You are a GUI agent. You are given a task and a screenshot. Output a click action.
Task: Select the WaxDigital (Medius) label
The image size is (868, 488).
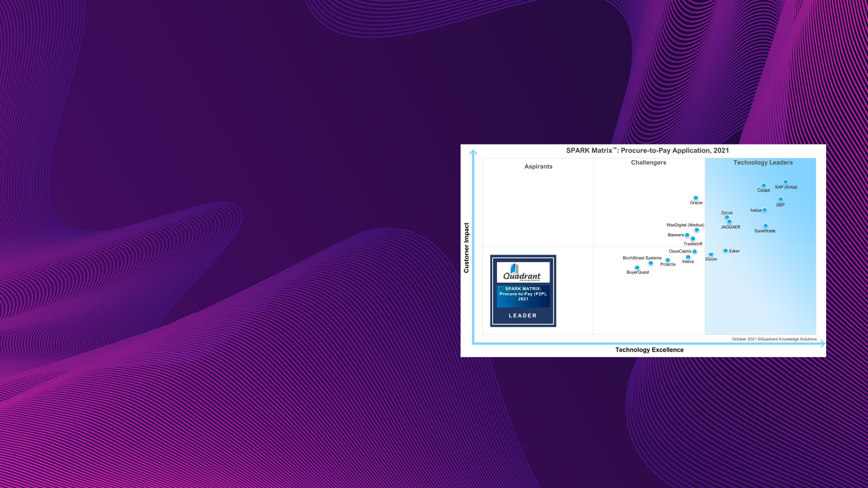(x=685, y=225)
